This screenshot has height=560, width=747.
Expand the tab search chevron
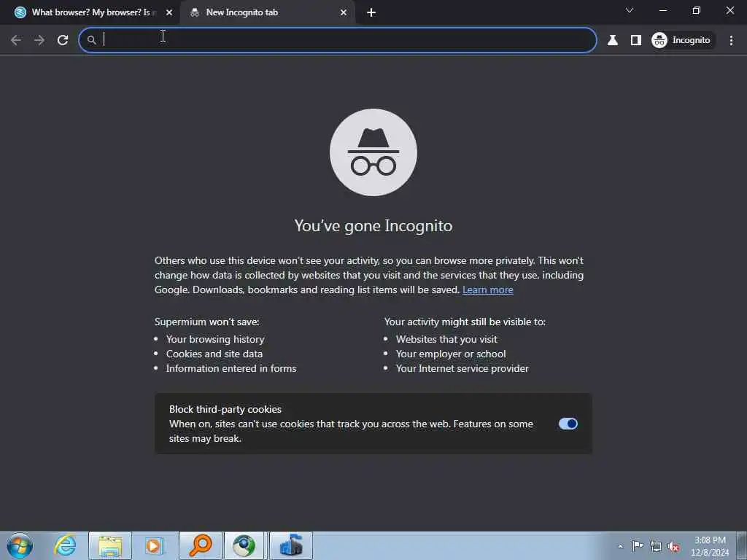(x=630, y=10)
